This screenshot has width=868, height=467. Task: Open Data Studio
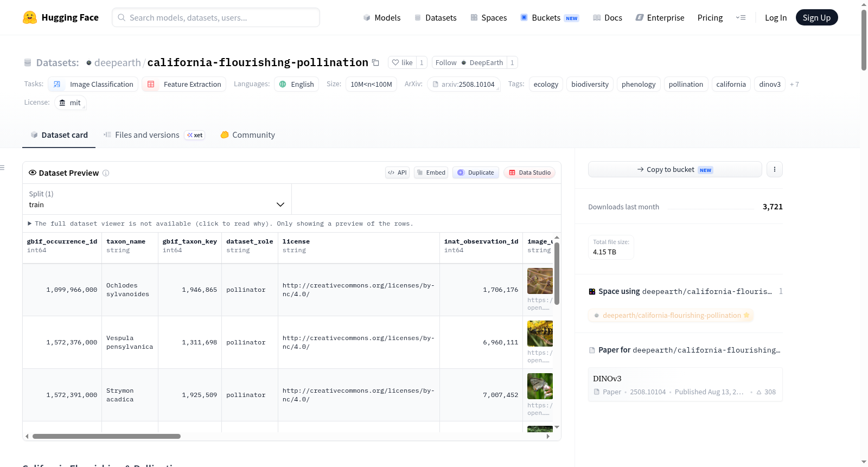529,172
